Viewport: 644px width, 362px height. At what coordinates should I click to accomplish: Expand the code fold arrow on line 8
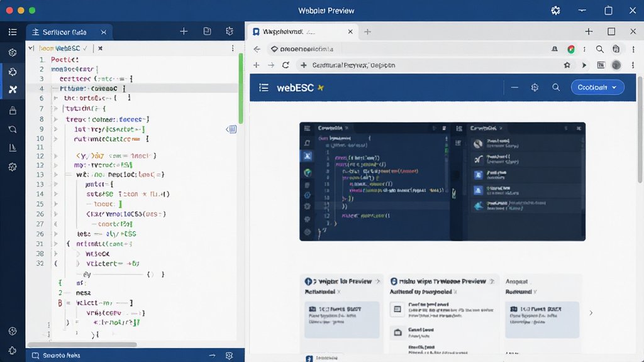coord(55,119)
